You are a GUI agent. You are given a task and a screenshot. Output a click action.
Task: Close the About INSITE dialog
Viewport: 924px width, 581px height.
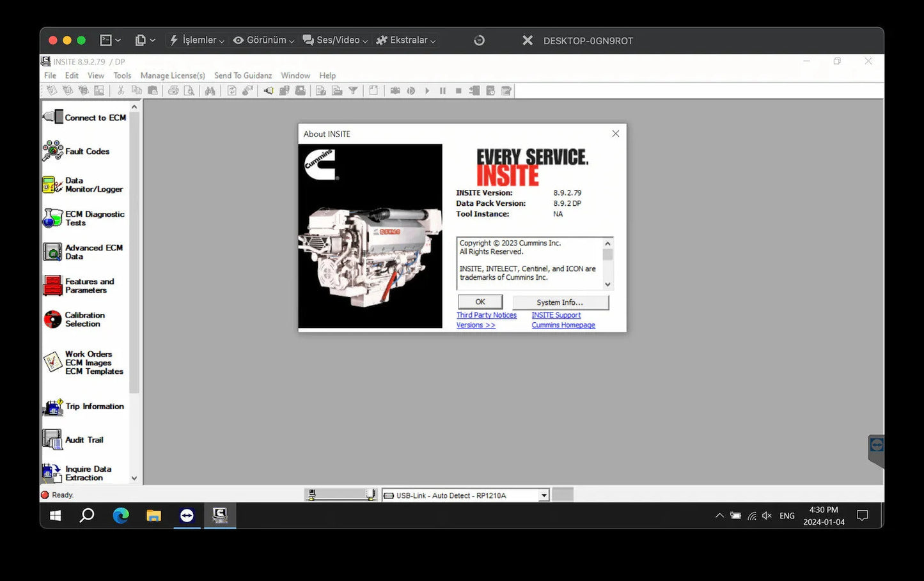(616, 134)
